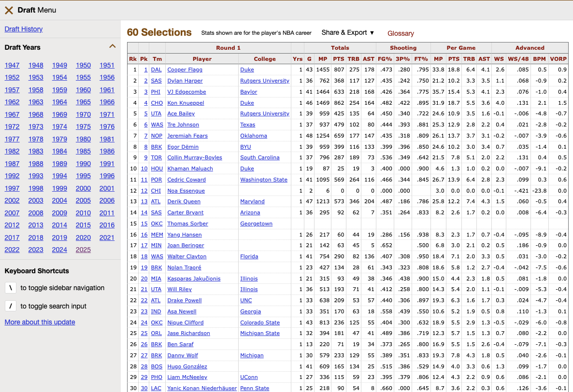Open Dylan Harper's profile
Screen dimensions: 573x392
tap(184, 81)
